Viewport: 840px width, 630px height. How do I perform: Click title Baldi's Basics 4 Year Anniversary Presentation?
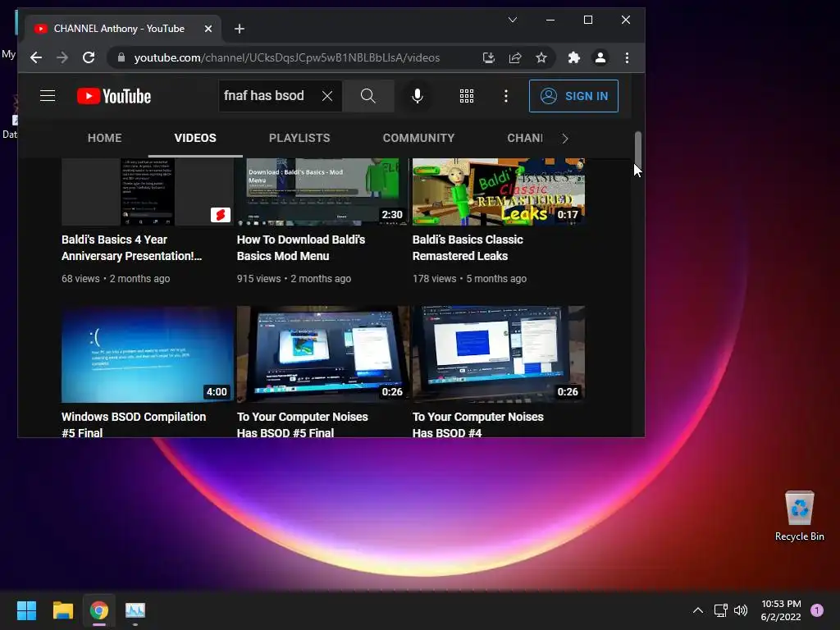[x=132, y=248]
